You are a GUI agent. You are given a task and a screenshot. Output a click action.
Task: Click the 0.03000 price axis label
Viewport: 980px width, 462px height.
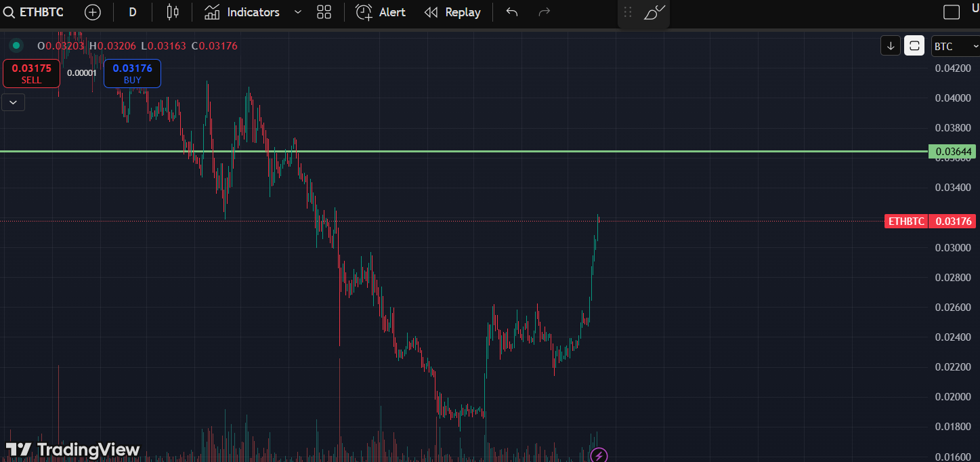(x=953, y=247)
